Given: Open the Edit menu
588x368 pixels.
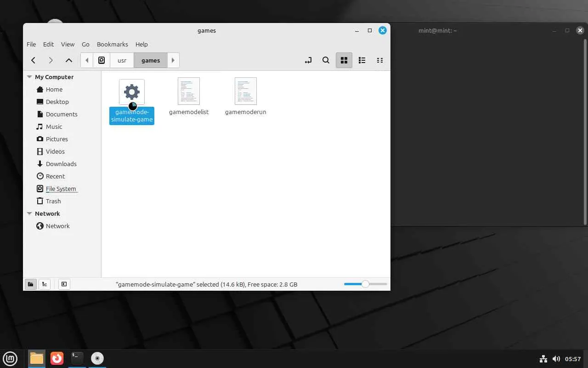Looking at the screenshot, I should [48, 44].
